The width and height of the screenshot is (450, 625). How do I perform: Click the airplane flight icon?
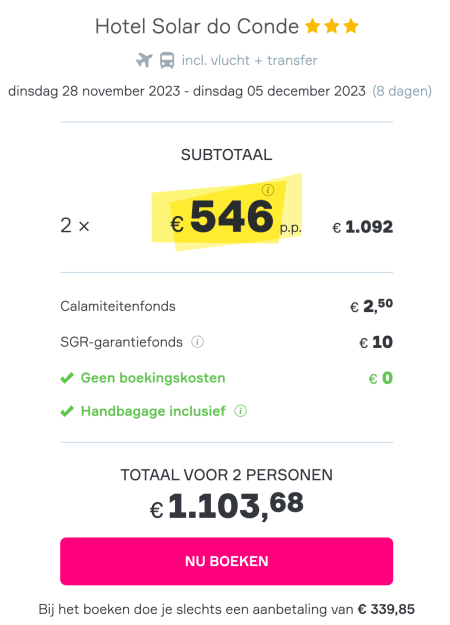[x=144, y=61]
